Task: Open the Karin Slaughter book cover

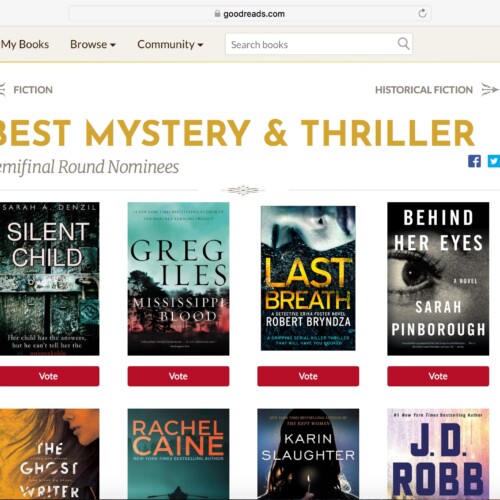Action: (308, 454)
